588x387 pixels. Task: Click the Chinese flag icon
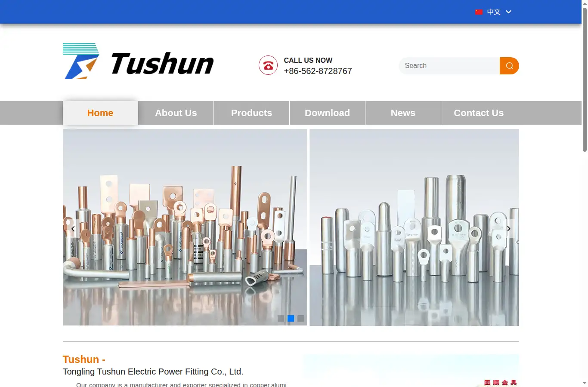[x=479, y=12]
